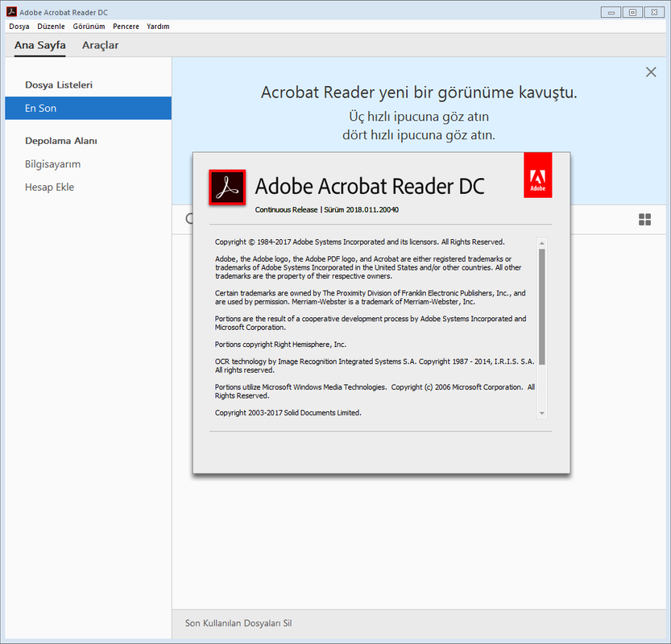671x644 pixels.
Task: Click Son Kullanılan Dosyaları Sil
Action: pyautogui.click(x=238, y=623)
